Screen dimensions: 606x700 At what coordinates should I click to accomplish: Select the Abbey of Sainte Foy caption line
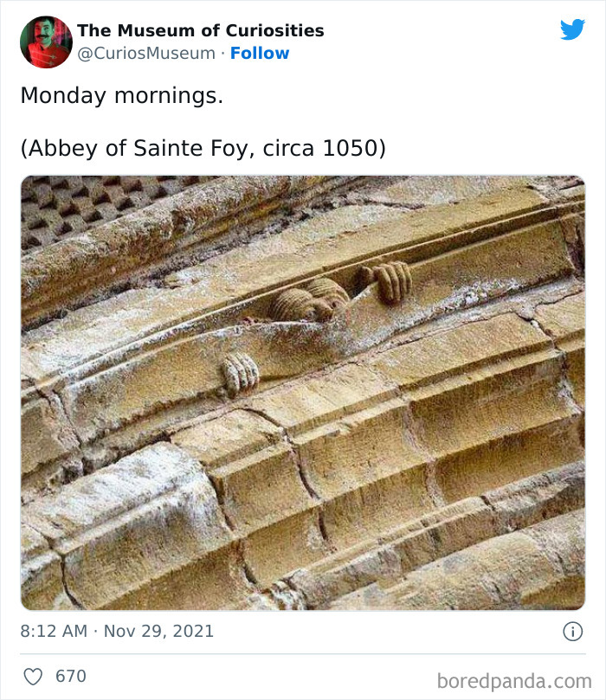tap(203, 148)
